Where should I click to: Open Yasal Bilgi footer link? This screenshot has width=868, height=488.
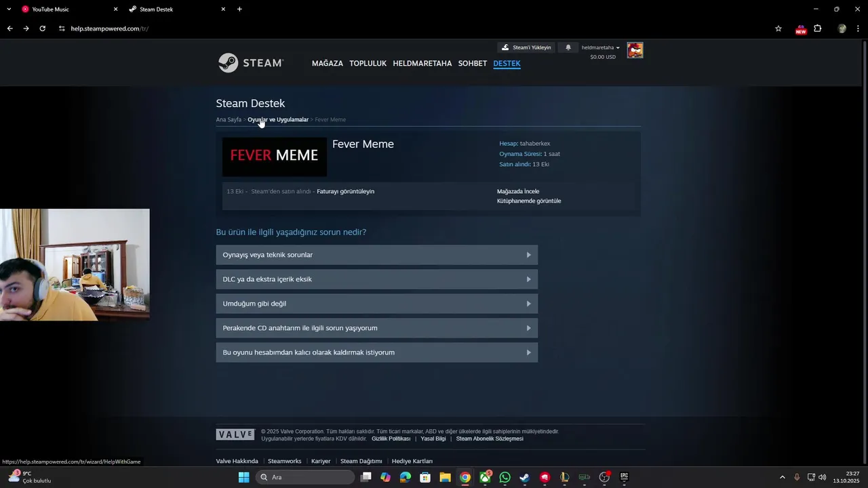[433, 439]
